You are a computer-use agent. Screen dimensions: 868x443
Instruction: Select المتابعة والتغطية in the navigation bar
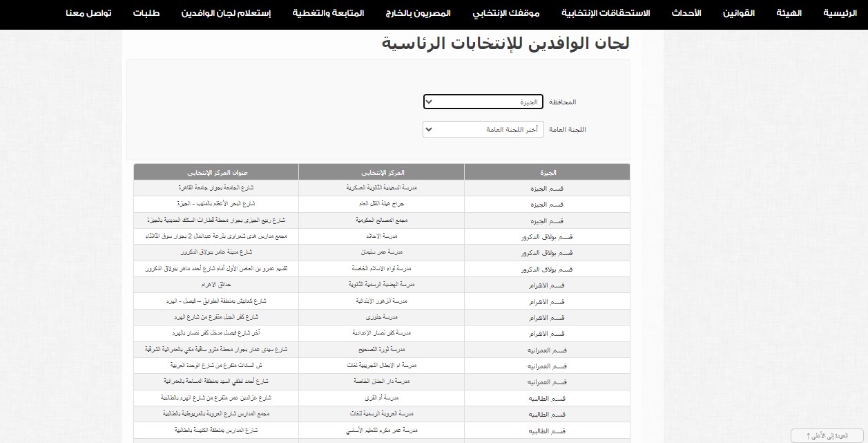328,13
